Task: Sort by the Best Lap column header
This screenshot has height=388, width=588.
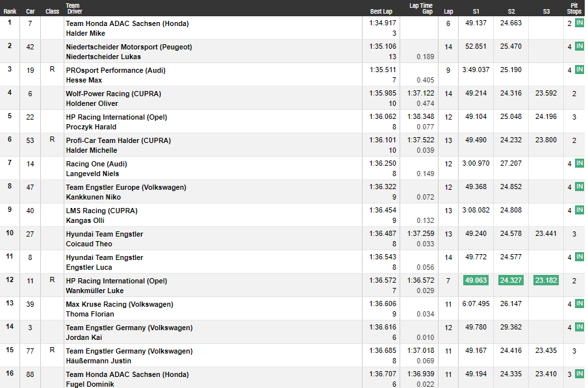Action: pyautogui.click(x=381, y=11)
